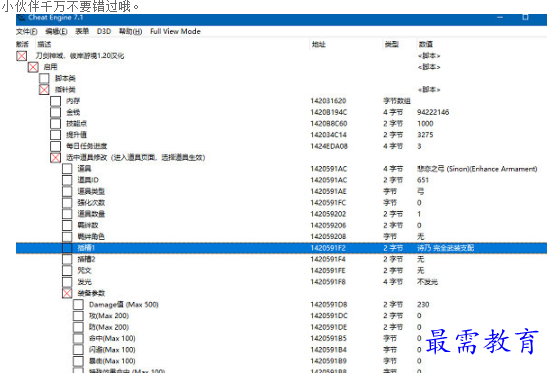Switch to Full View Mode
Viewport: 547px width, 373px height.
coord(175,31)
